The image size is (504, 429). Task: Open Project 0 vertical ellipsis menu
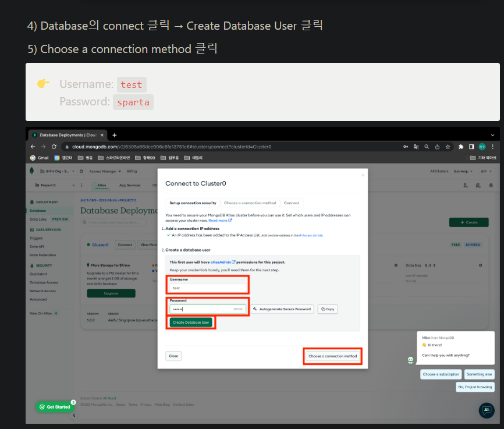click(81, 185)
